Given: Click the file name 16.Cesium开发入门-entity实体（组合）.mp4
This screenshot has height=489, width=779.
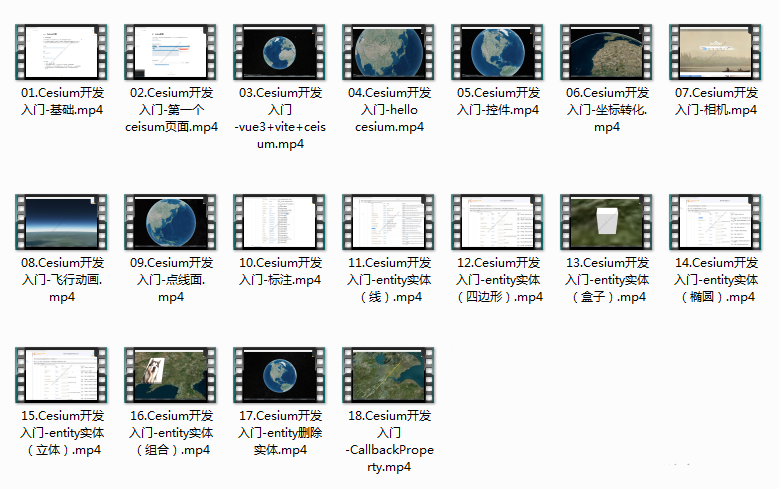Looking at the screenshot, I should click(x=171, y=433).
